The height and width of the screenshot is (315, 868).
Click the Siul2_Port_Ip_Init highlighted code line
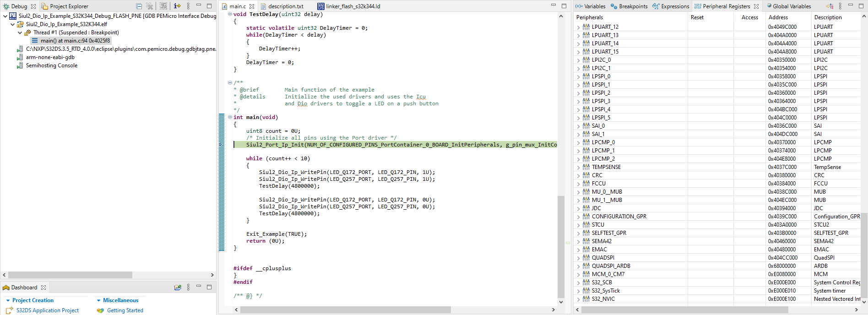point(396,145)
